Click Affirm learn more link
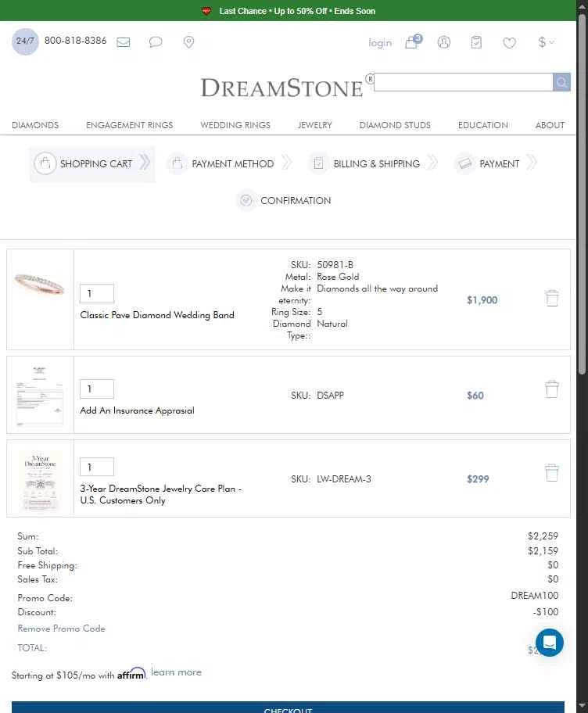 click(x=176, y=672)
